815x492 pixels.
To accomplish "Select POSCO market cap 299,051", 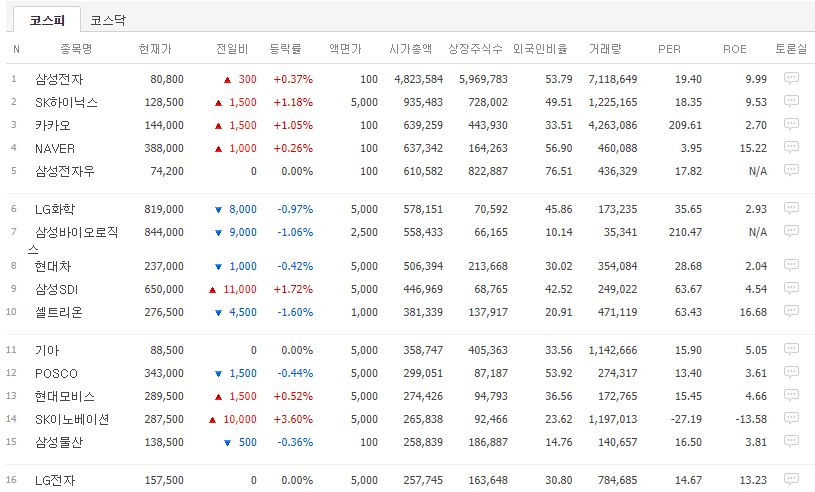I will (423, 374).
